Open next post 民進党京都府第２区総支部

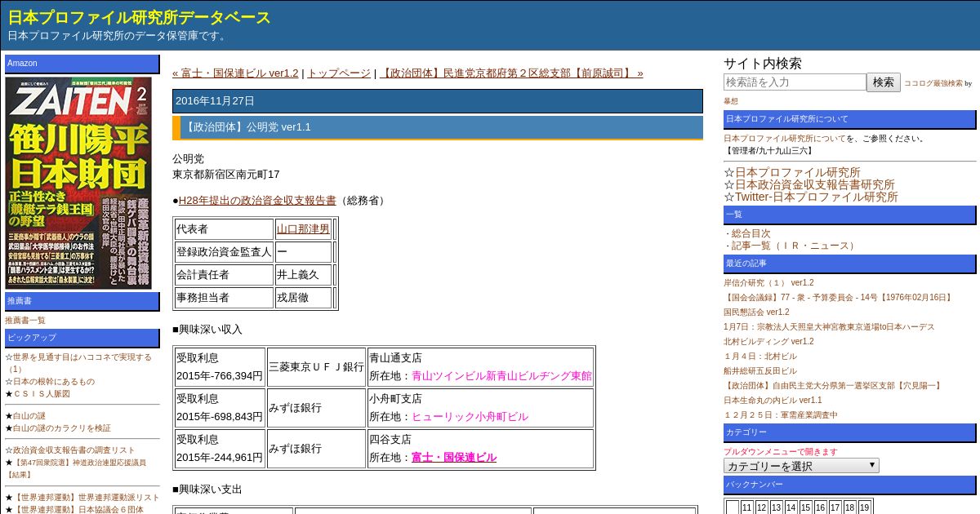(511, 73)
